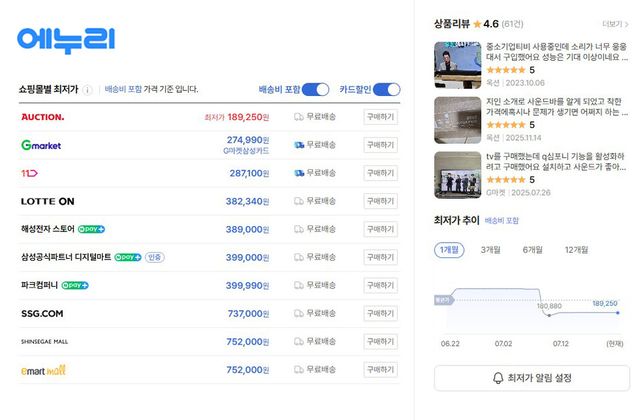Click the 상품리뷰 4.6 rating heading
The image size is (640, 420).
tap(478, 24)
